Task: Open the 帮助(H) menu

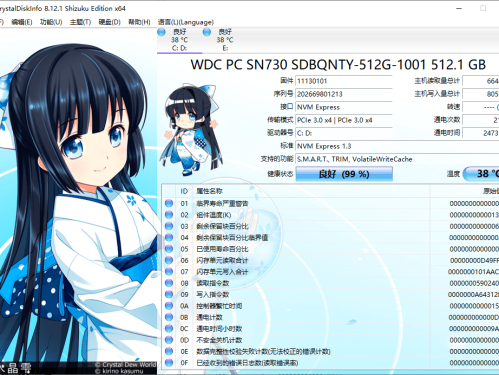Action: click(x=139, y=22)
